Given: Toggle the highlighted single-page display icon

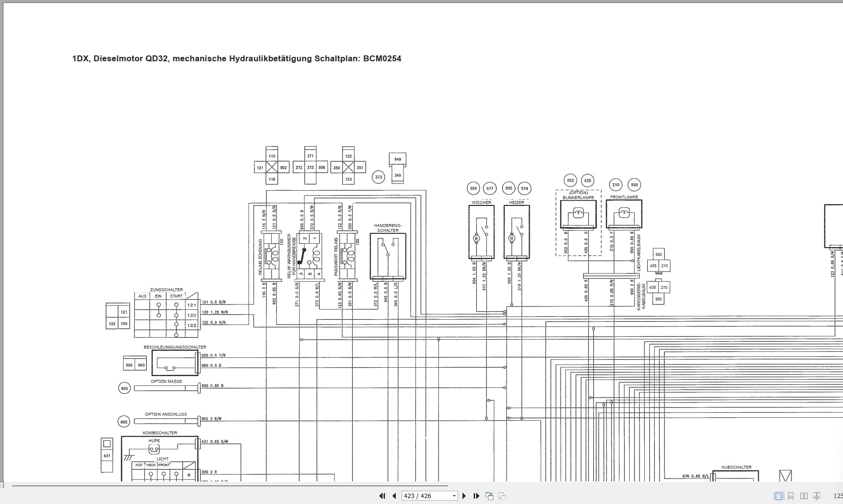Looking at the screenshot, I should coord(778,496).
